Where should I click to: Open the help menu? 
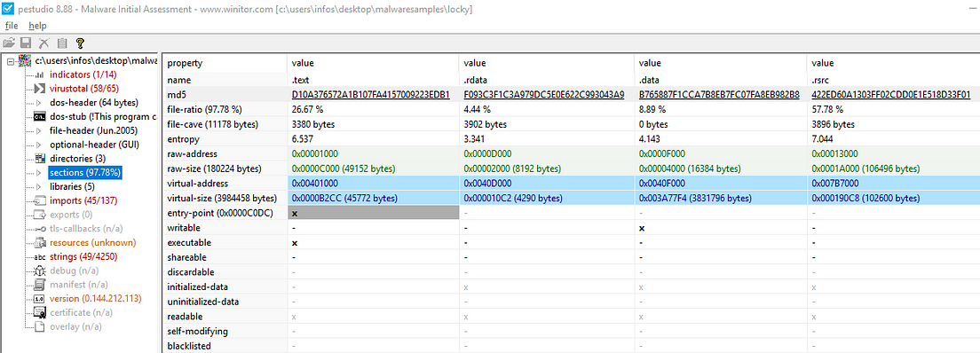tap(37, 26)
